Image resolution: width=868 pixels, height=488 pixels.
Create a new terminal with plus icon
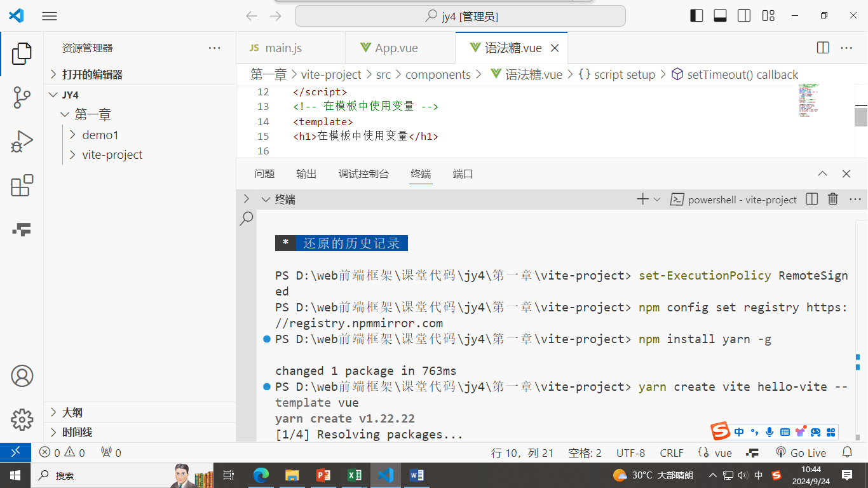(x=643, y=199)
